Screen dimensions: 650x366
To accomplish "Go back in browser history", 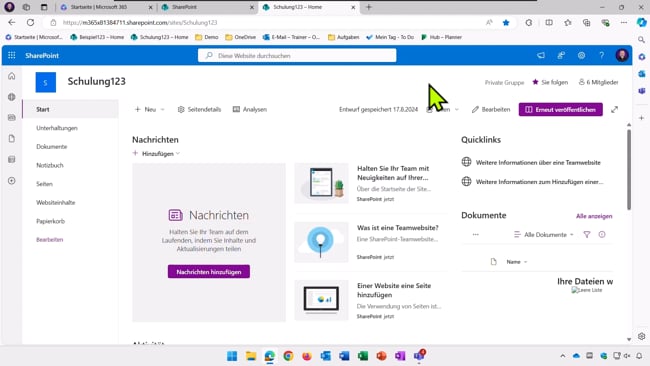I will pos(12,22).
